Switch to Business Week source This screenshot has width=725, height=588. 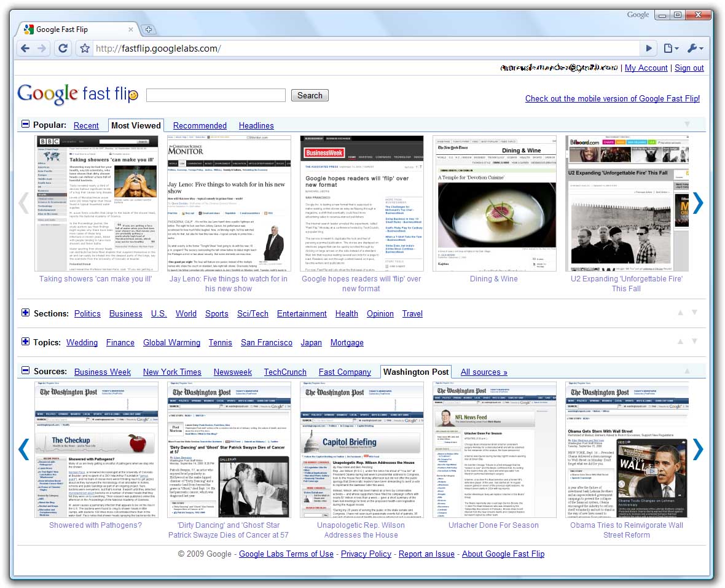point(102,372)
